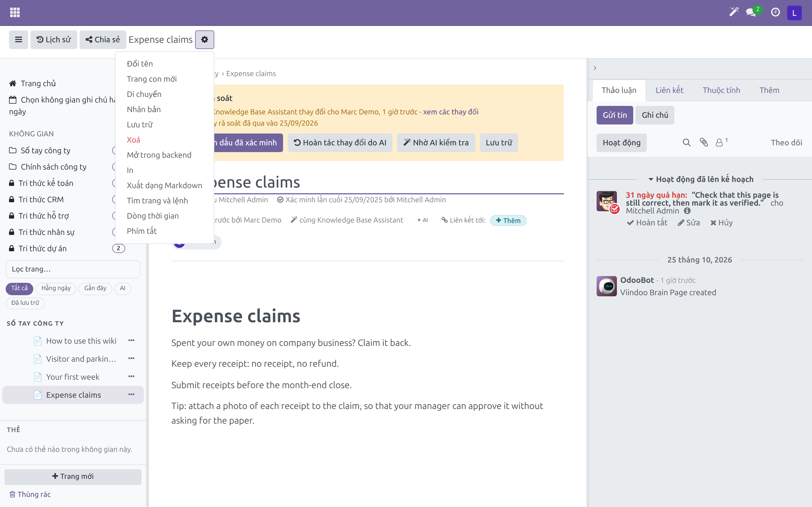This screenshot has width=812, height=507.
Task: Toggle the hamburger sidebar button
Action: tap(18, 39)
